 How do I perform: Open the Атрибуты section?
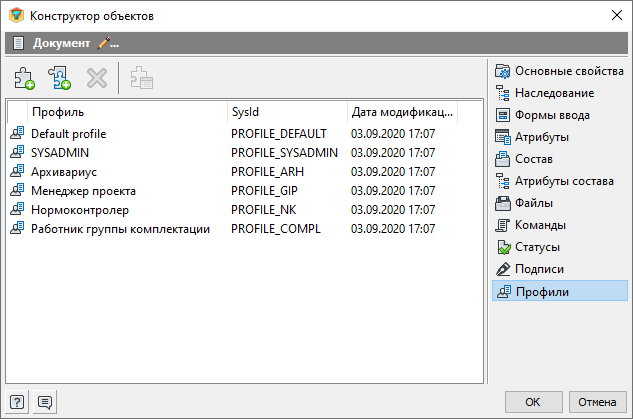(x=532, y=137)
